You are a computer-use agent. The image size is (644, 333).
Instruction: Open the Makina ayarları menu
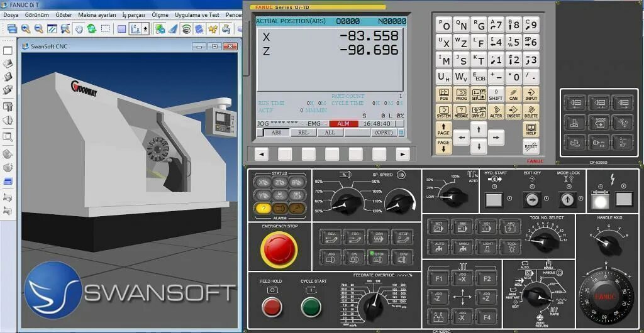pos(97,14)
